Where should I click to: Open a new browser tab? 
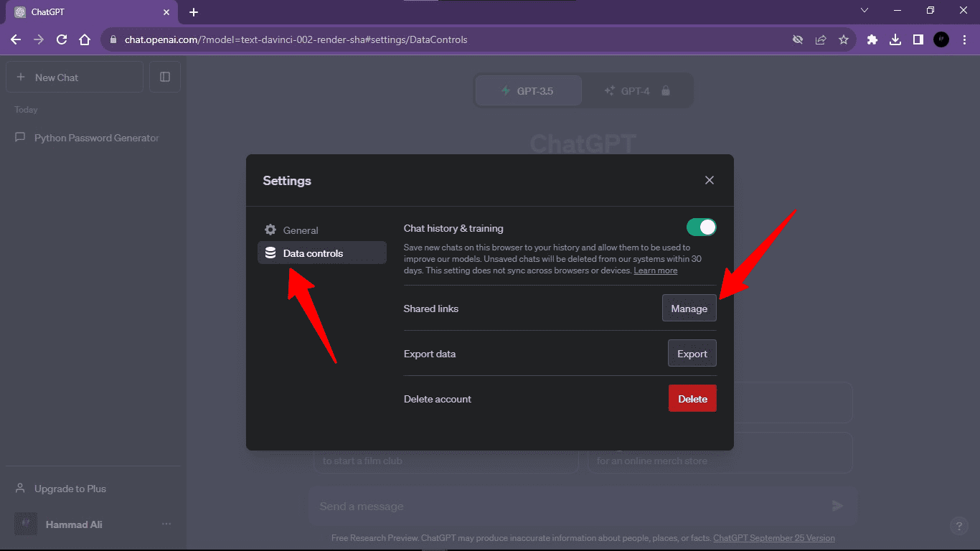(x=194, y=12)
